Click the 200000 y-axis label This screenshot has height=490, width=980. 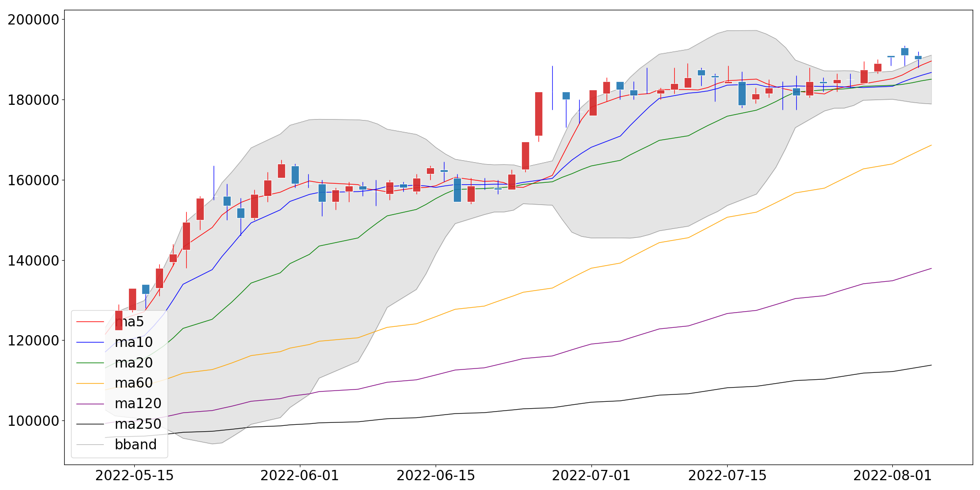pos(33,20)
